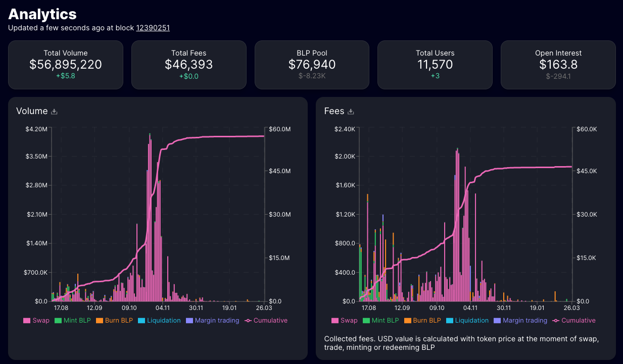Click the $46,393 total fees value
The image size is (623, 364).
point(189,65)
